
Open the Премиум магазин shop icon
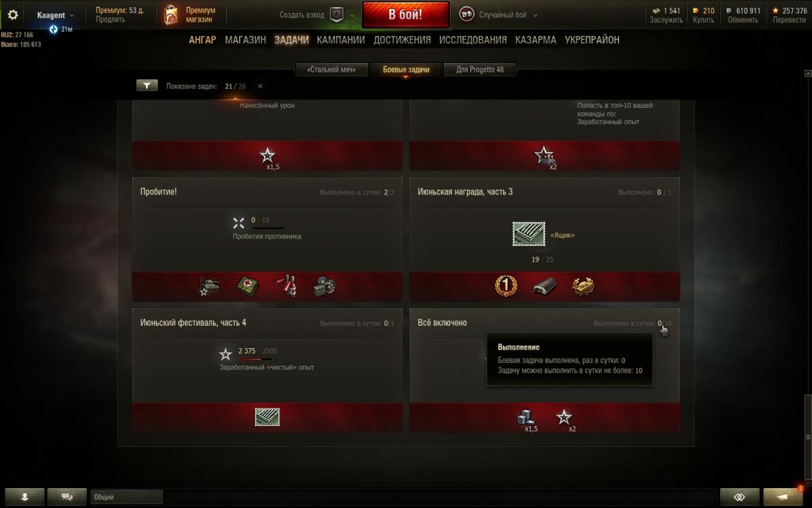coord(171,15)
